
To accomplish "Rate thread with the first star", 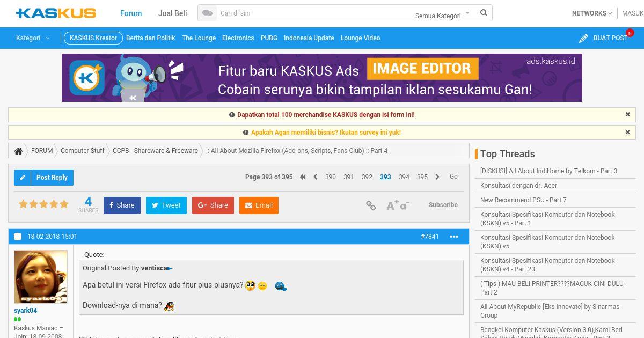I will (23, 204).
